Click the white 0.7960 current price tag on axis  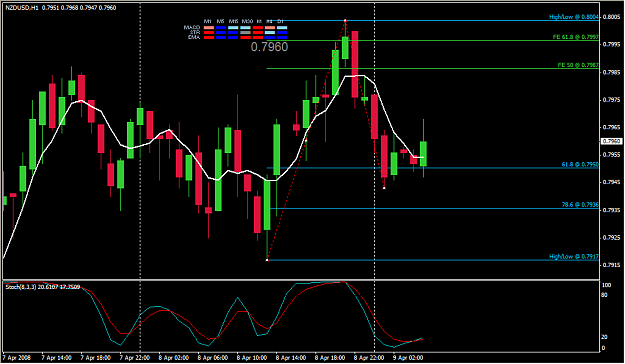point(611,141)
